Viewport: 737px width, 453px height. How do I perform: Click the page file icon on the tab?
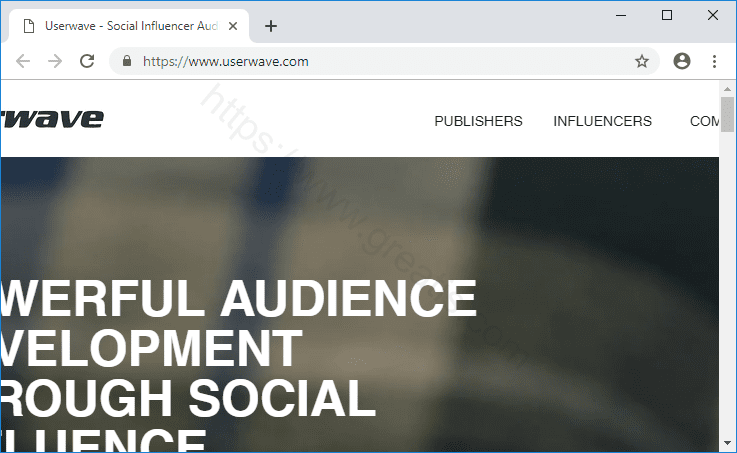pos(29,26)
